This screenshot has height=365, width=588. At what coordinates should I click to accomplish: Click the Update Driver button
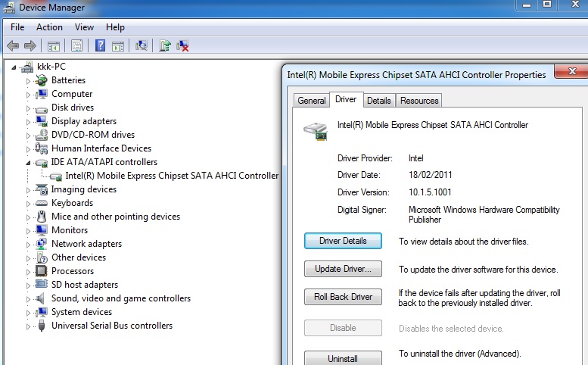(x=343, y=269)
